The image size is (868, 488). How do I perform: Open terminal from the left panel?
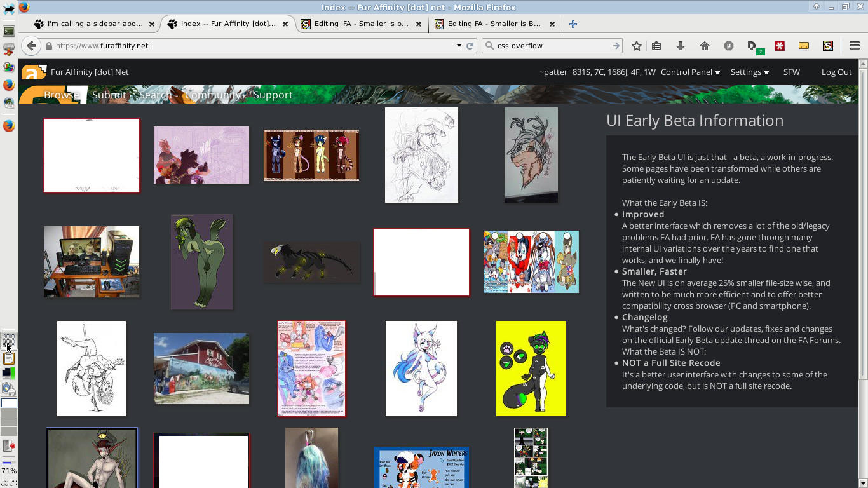coord(9,30)
